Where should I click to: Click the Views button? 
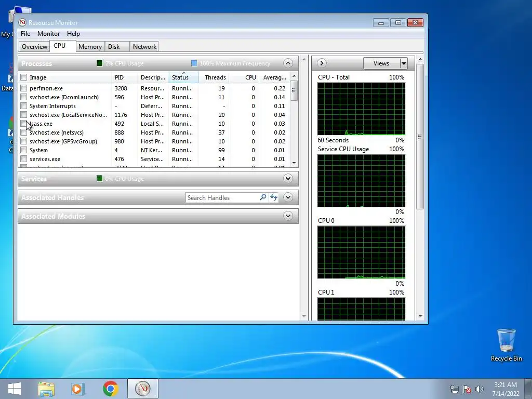coord(381,63)
